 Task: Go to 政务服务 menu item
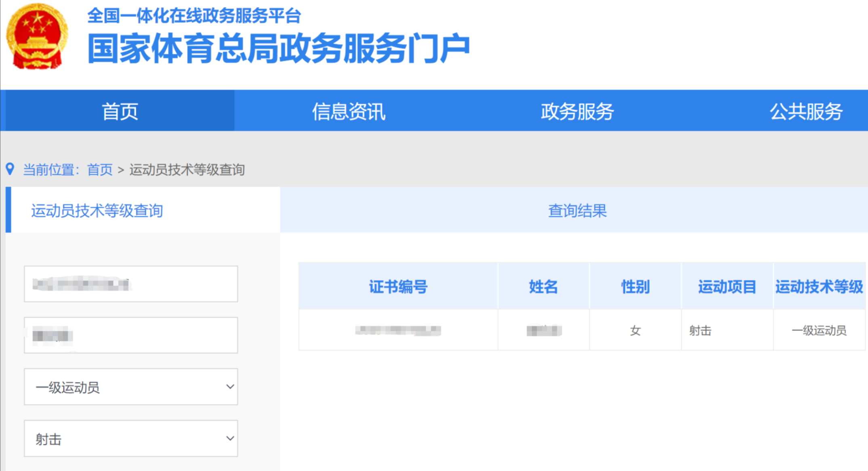577,111
